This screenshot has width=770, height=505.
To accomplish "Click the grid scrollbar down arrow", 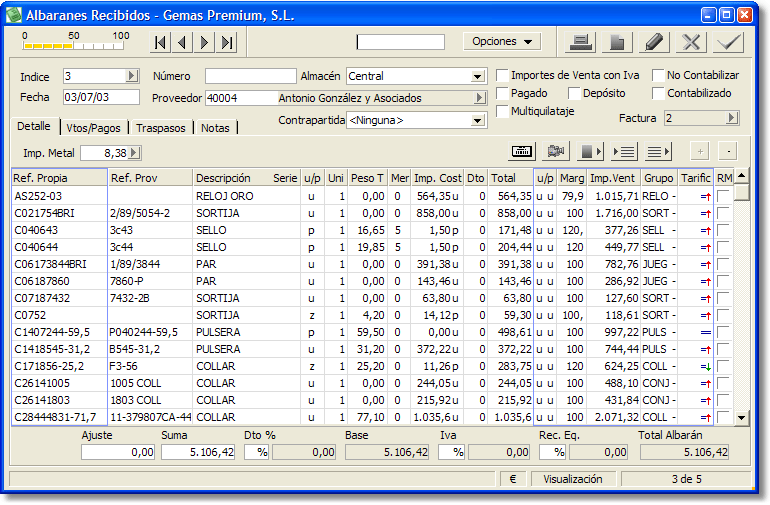I will click(x=742, y=418).
